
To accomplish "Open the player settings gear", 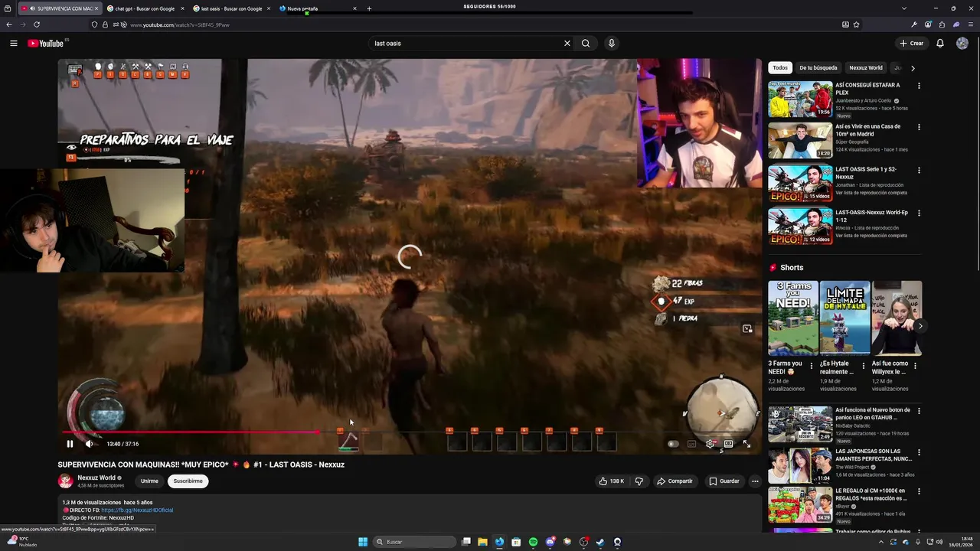I will [710, 444].
